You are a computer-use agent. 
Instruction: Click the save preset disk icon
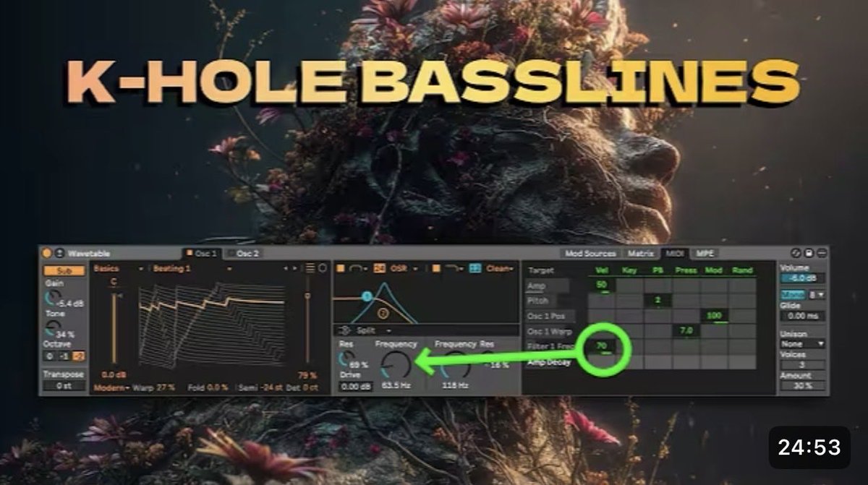tap(809, 253)
